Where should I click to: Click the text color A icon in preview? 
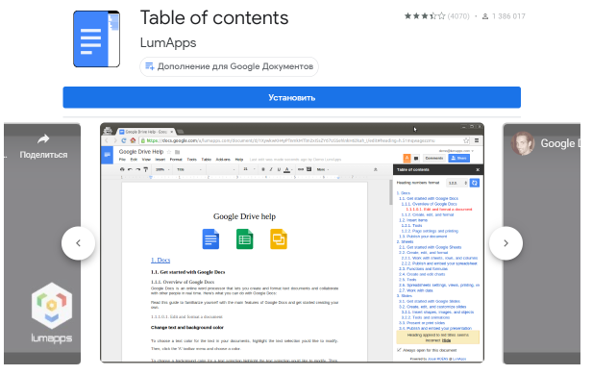(x=287, y=170)
